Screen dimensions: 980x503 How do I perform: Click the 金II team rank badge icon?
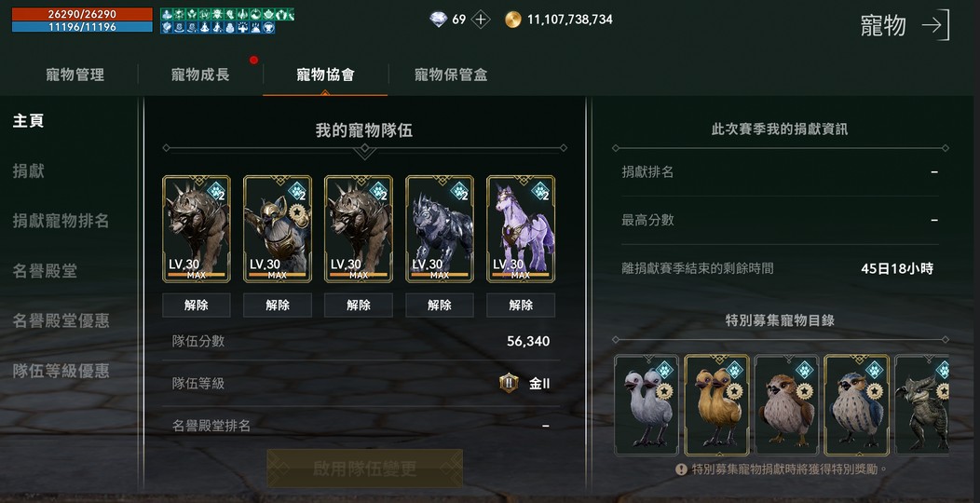[x=509, y=383]
